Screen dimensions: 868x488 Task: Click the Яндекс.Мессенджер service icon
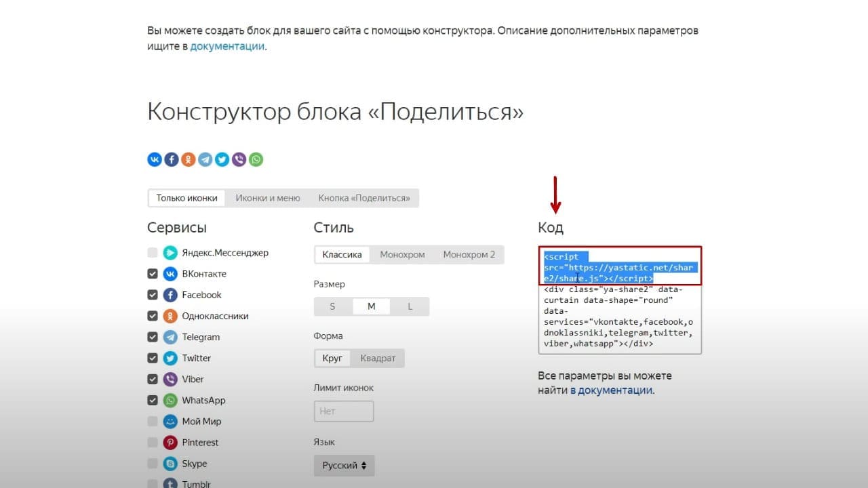tap(170, 253)
